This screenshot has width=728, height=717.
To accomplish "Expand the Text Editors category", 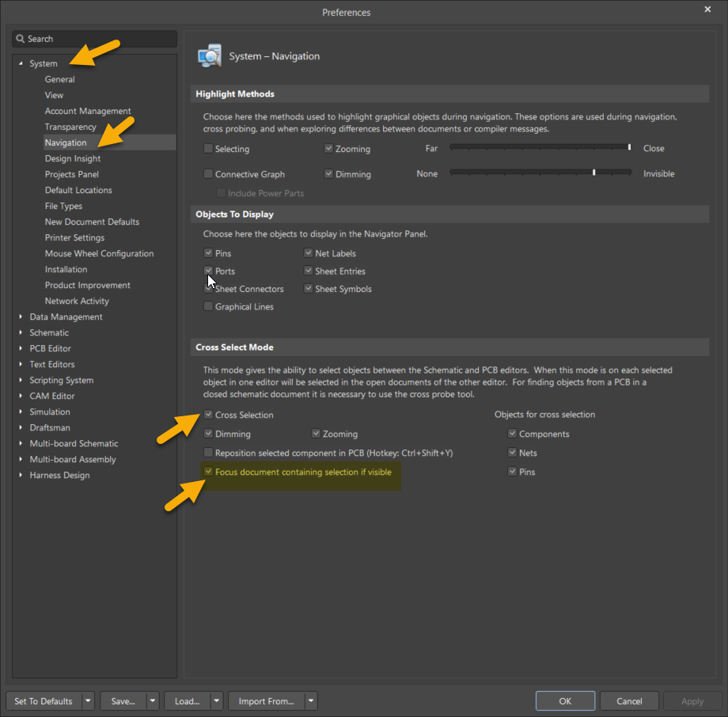I will click(21, 364).
